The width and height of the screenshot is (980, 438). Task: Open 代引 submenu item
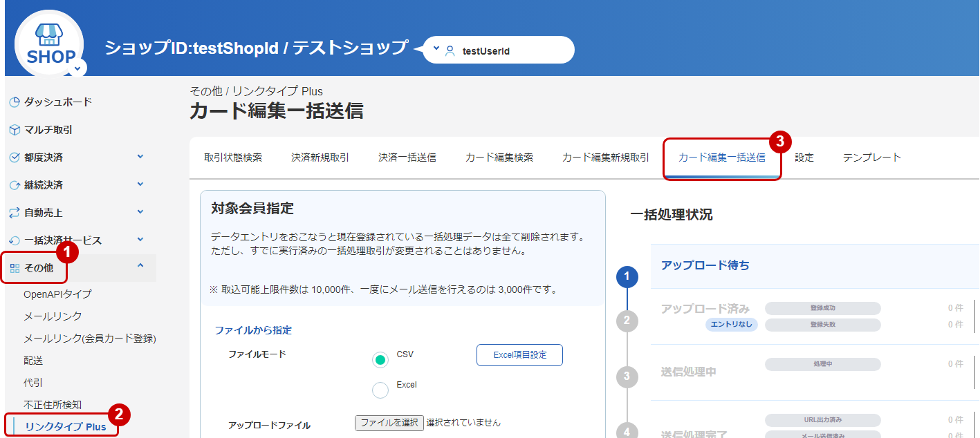click(x=33, y=383)
